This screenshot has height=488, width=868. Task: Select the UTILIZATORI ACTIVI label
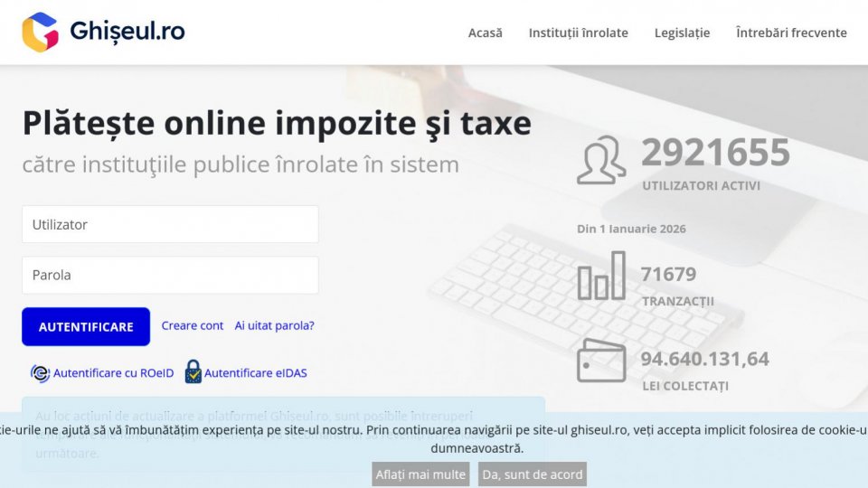click(x=701, y=186)
